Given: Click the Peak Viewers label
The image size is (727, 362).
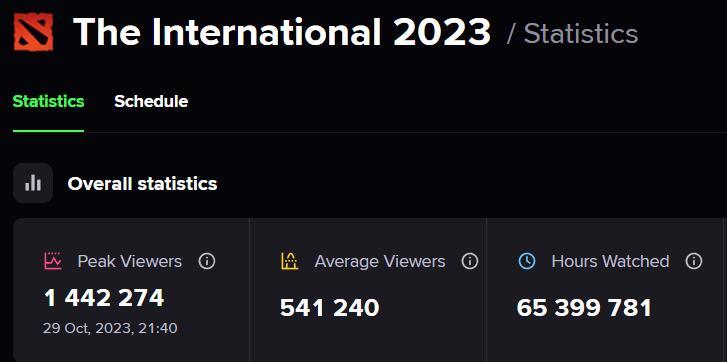Looking at the screenshot, I should point(130,261).
